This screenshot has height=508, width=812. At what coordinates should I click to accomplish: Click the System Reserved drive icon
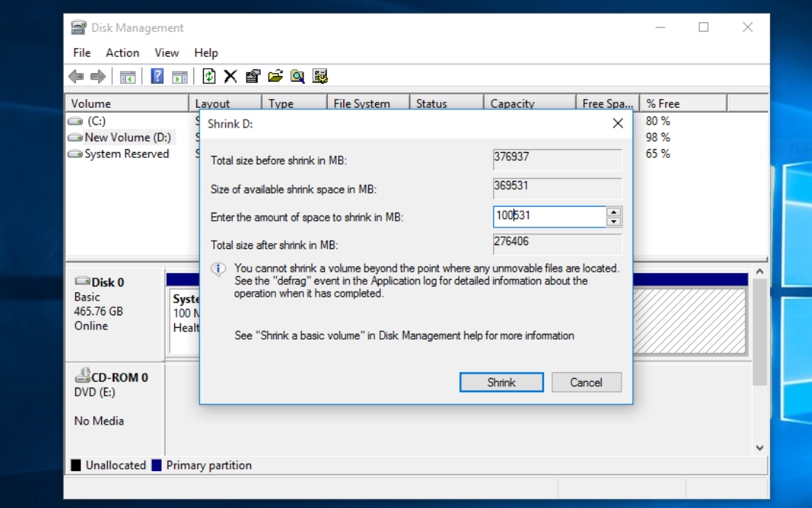75,154
